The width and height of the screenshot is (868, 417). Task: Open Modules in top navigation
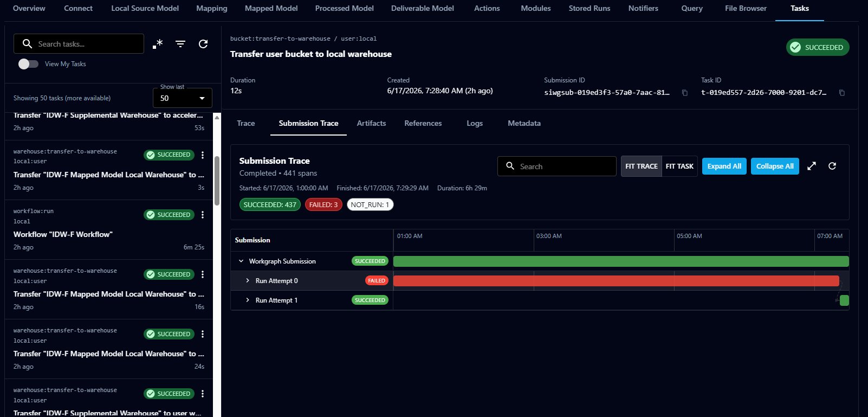(x=536, y=8)
